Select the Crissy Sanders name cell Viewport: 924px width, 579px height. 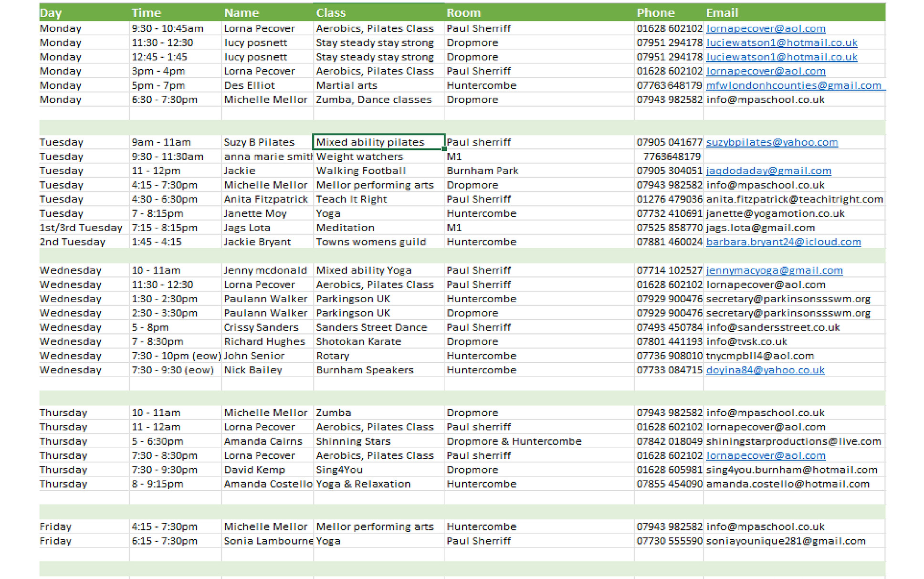267,327
